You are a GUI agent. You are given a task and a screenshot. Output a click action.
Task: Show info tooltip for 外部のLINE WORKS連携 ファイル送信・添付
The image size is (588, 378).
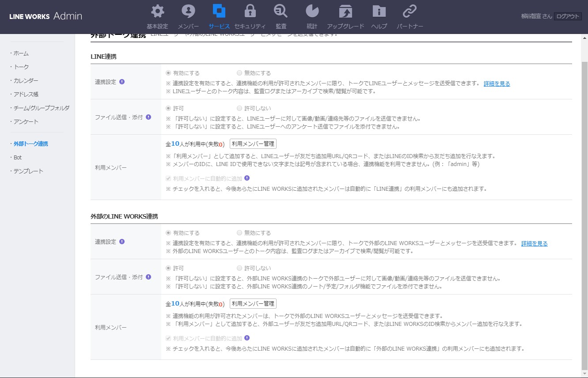(148, 277)
